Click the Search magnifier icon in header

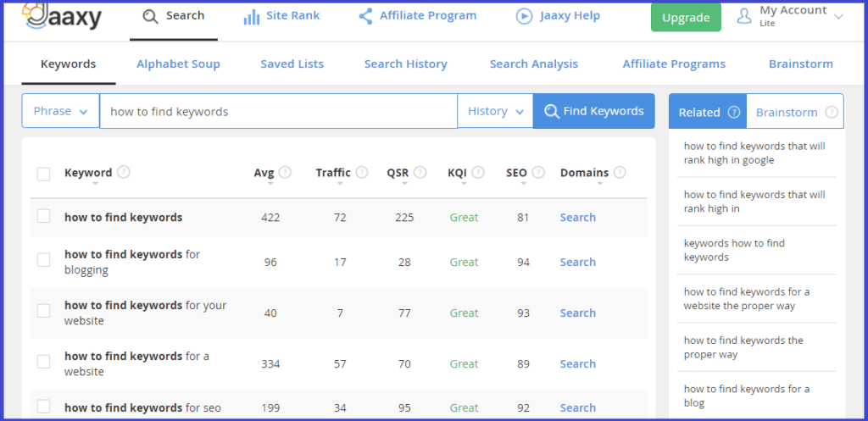pyautogui.click(x=150, y=16)
